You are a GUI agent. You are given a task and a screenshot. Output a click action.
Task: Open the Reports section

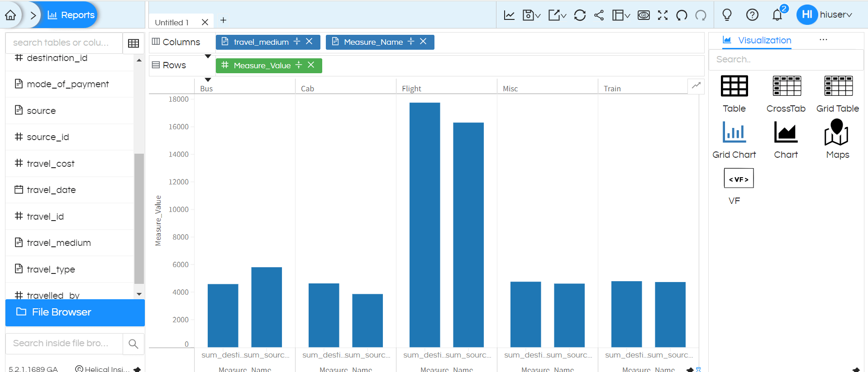(71, 15)
